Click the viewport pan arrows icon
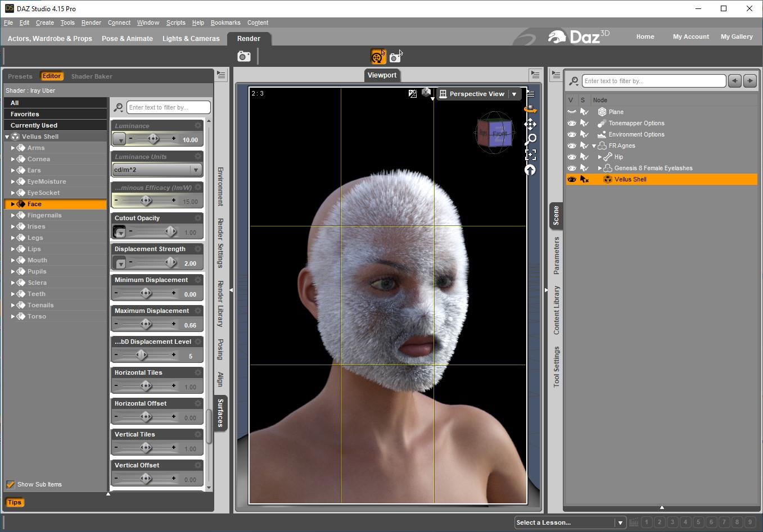 tap(530, 124)
